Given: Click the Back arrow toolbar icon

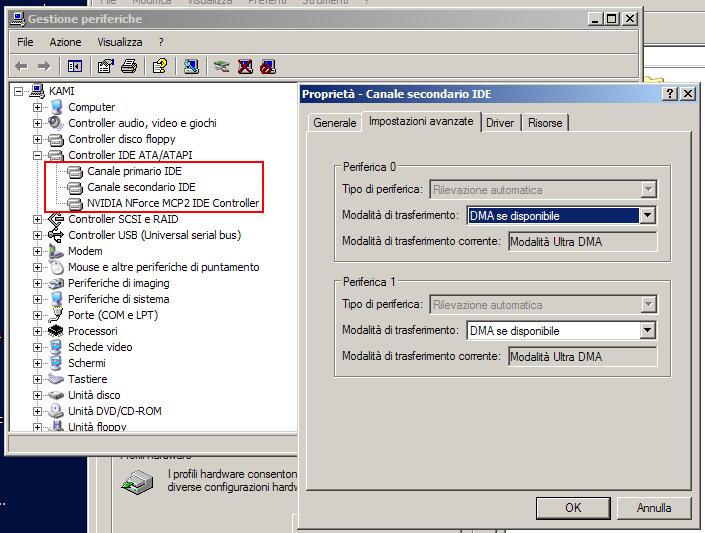Looking at the screenshot, I should click(21, 67).
